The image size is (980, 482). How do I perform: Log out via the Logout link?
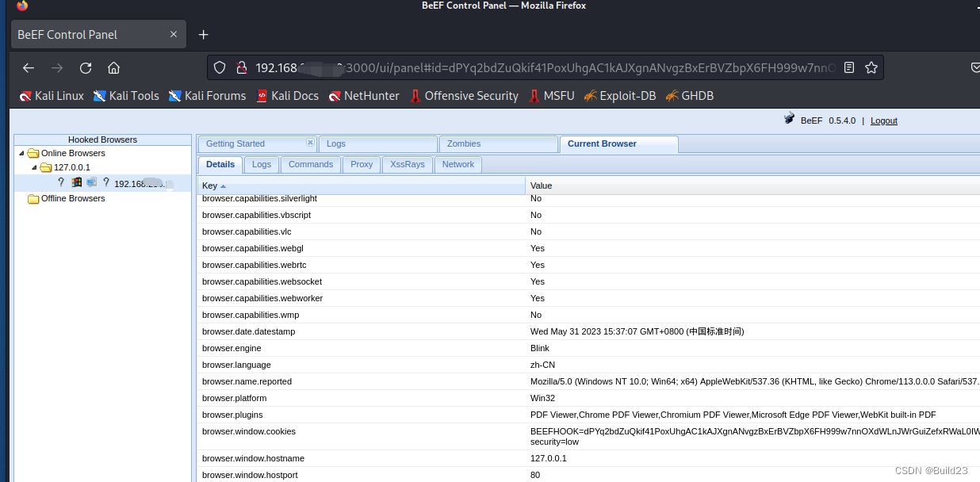point(884,120)
